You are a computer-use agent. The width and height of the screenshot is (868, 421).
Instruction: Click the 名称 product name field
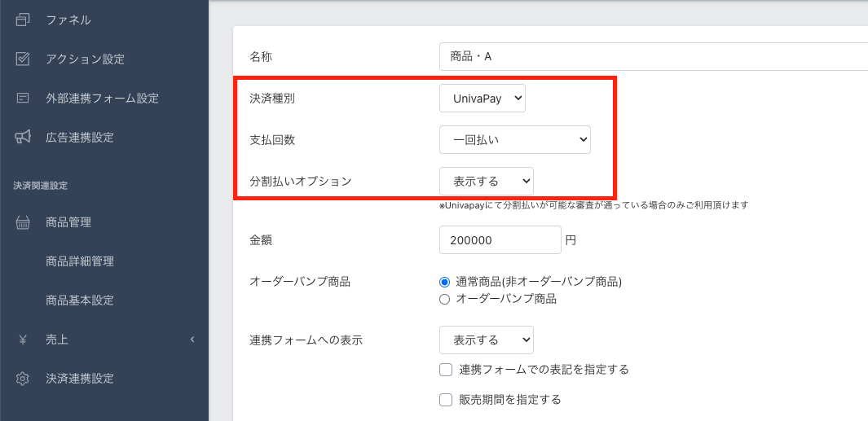652,57
